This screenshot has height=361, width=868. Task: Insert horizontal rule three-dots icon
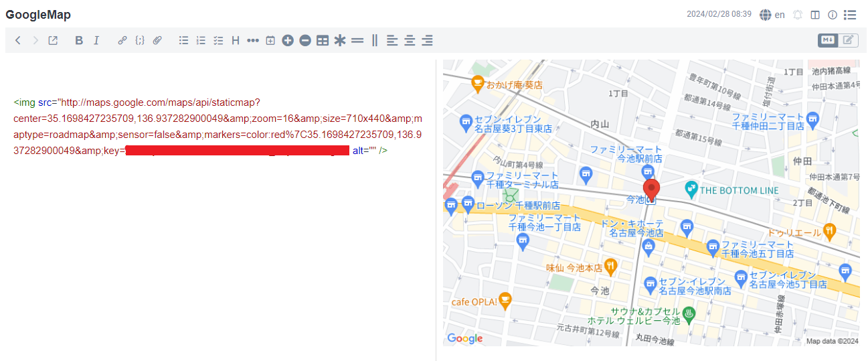[x=253, y=40]
